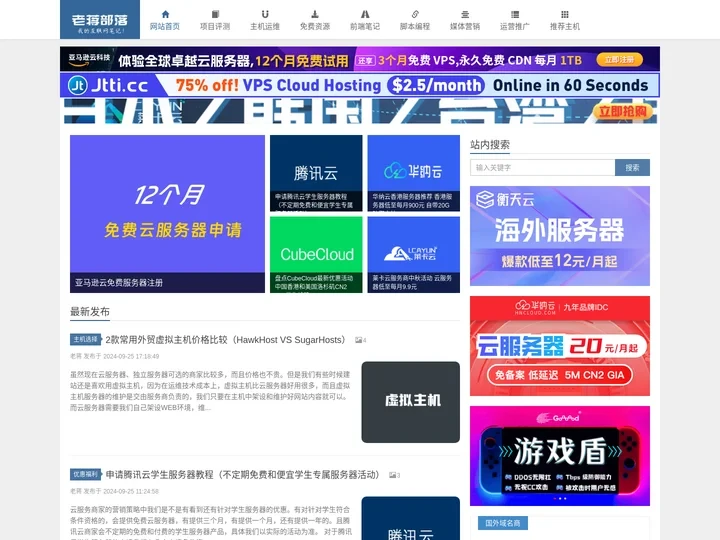This screenshot has height=540, width=720.
Task: Click the date 2024-09-25 17:18:49
Action: [x=131, y=356]
